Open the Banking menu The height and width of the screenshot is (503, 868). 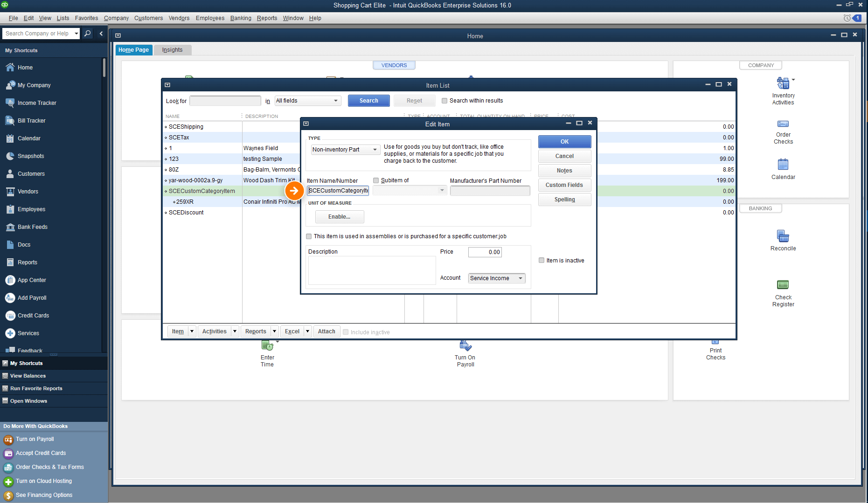point(241,18)
